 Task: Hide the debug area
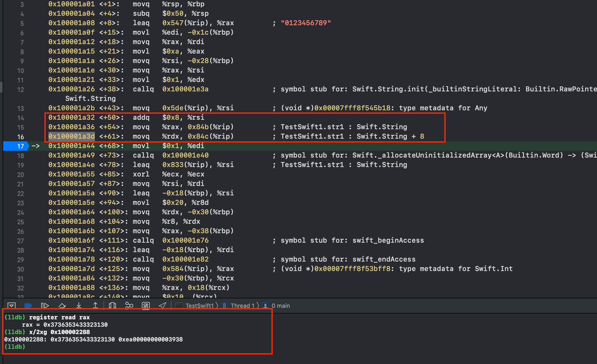tap(12, 305)
